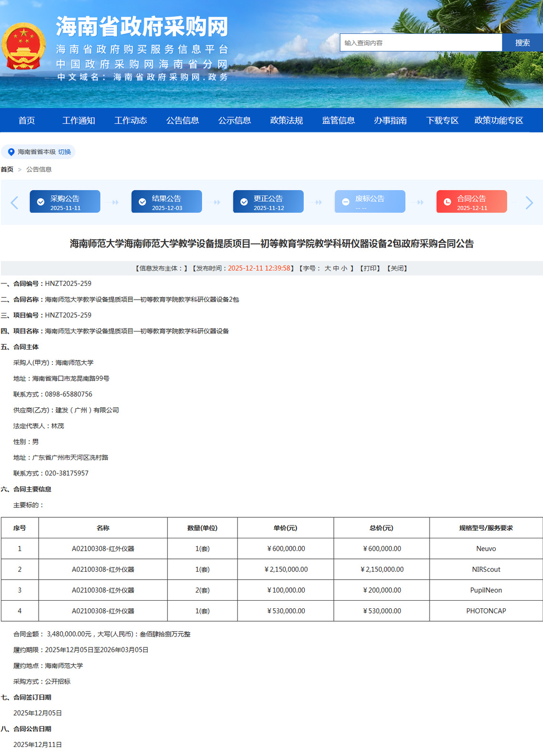The image size is (543, 756).
Task: Click left arrow of announcement timeline
Action: pyautogui.click(x=14, y=203)
